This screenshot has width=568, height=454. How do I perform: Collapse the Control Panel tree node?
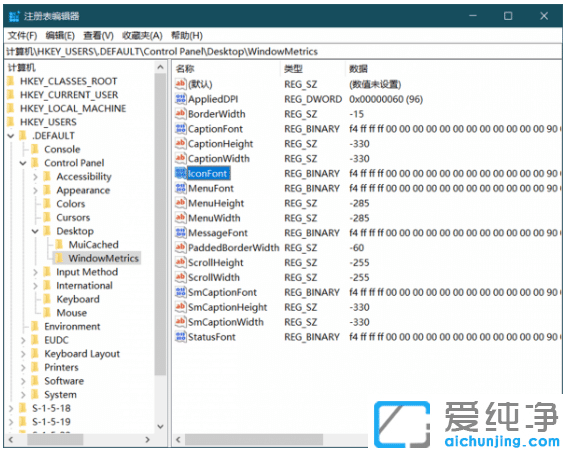point(23,163)
